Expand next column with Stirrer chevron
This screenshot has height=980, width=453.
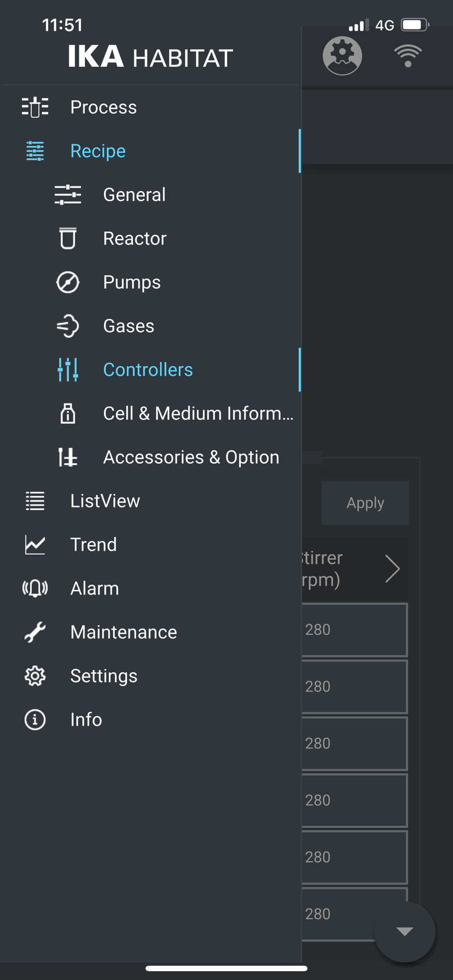pyautogui.click(x=392, y=569)
